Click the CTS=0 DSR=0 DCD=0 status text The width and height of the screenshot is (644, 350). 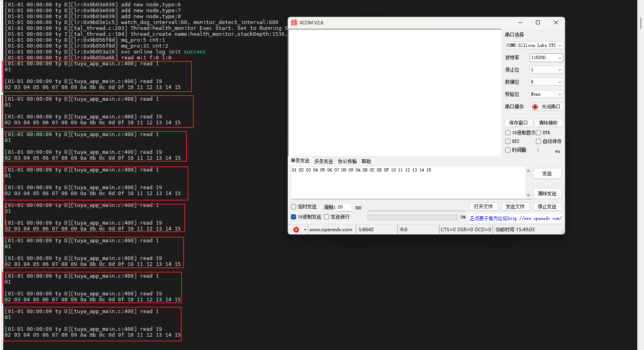[x=466, y=230]
